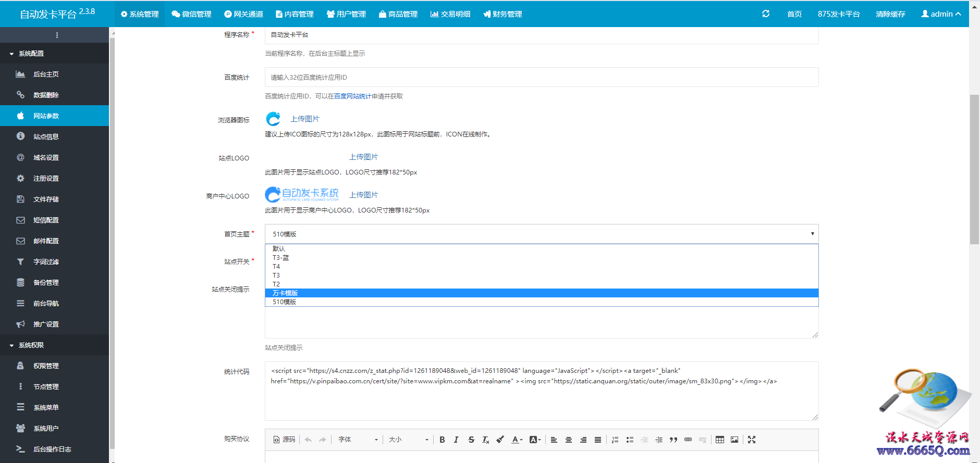Insert a table in editor

[720, 440]
